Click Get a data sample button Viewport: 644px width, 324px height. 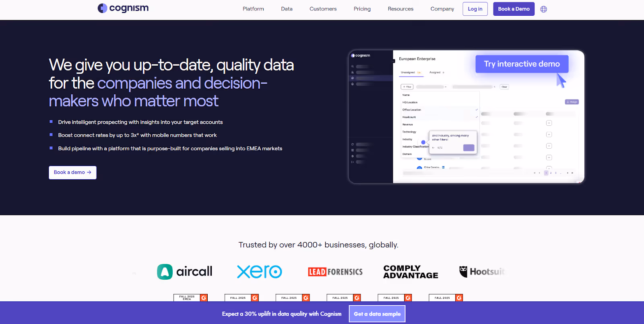tap(377, 314)
